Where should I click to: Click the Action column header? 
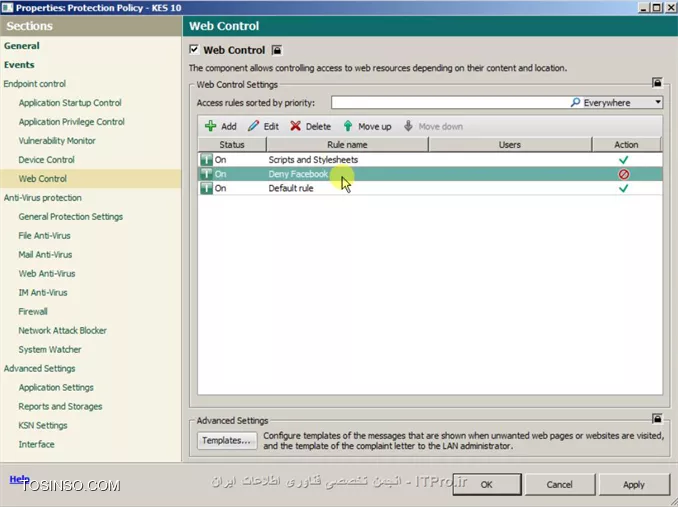[x=626, y=145]
